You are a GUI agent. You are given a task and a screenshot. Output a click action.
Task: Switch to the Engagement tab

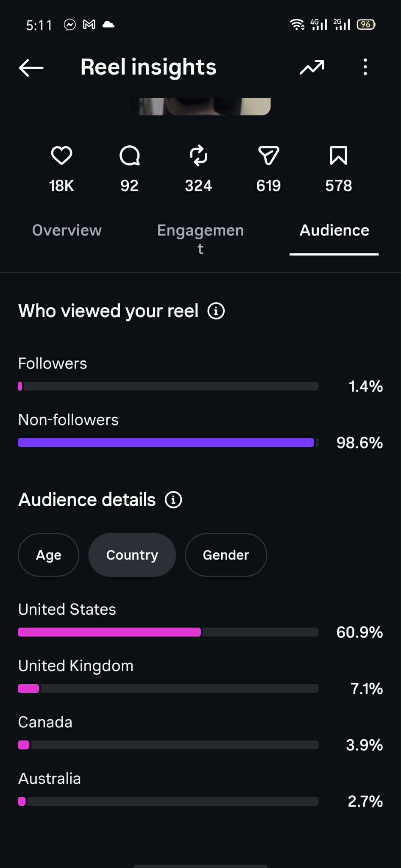tap(200, 239)
